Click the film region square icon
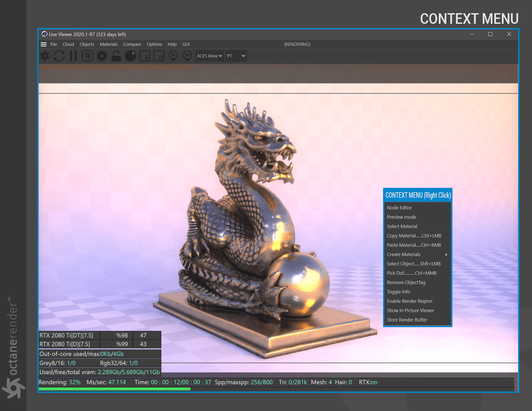532x411 pixels. click(x=159, y=56)
